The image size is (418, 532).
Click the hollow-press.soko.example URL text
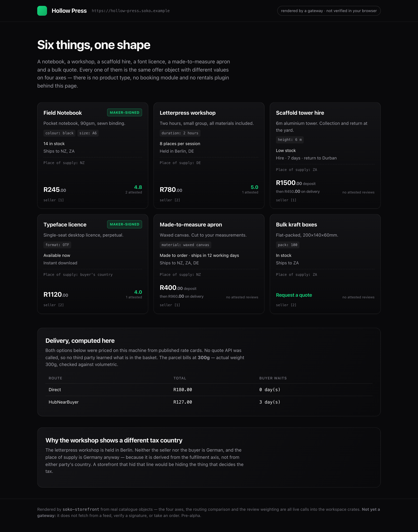(x=131, y=11)
